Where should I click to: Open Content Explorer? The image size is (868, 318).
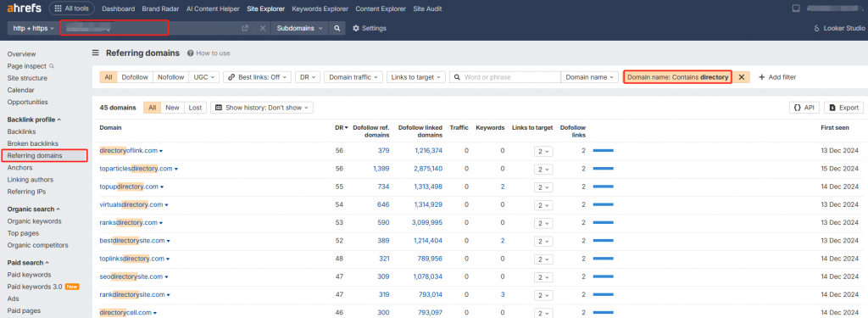381,8
